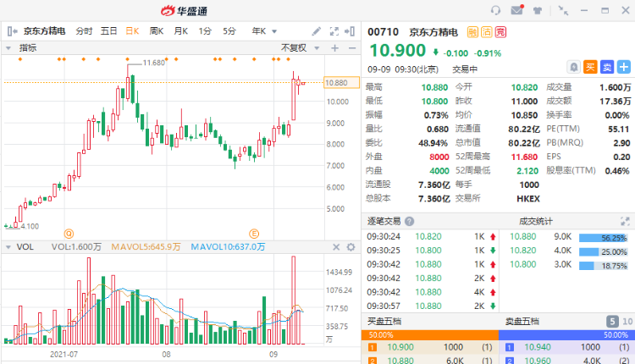
Task: Close the VOL indicator panel
Action: point(336,247)
